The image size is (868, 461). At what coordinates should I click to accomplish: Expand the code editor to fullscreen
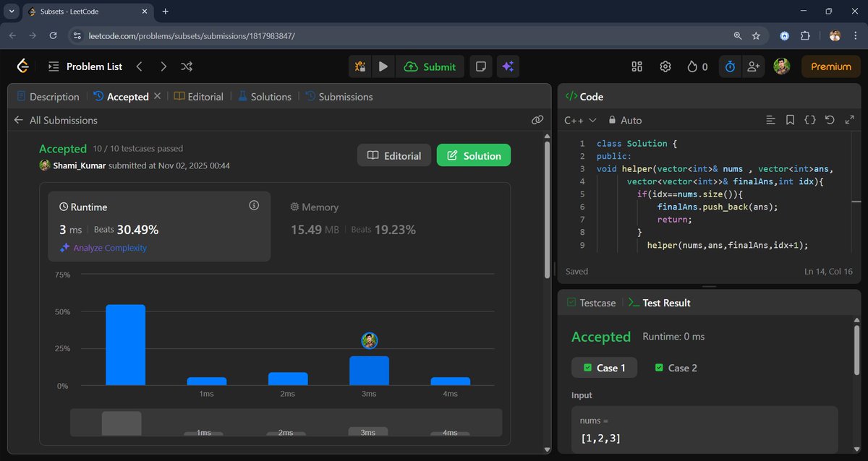pyautogui.click(x=849, y=119)
